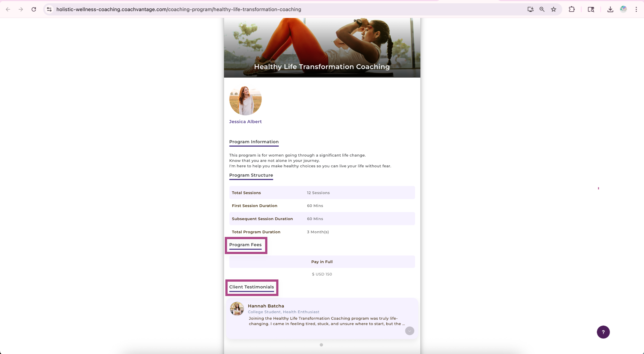This screenshot has height=354, width=644.
Task: Click Hannah Batcha's avatar photo
Action: [x=237, y=308]
